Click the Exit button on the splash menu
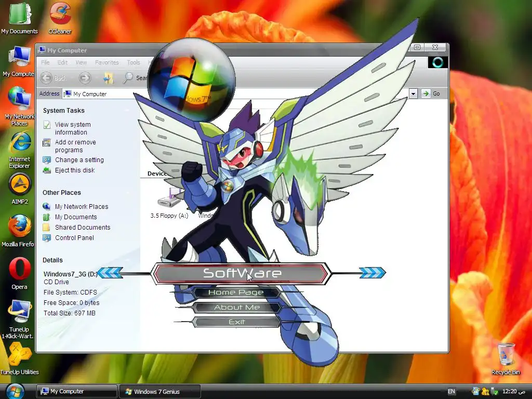This screenshot has width=532, height=399. tap(236, 322)
